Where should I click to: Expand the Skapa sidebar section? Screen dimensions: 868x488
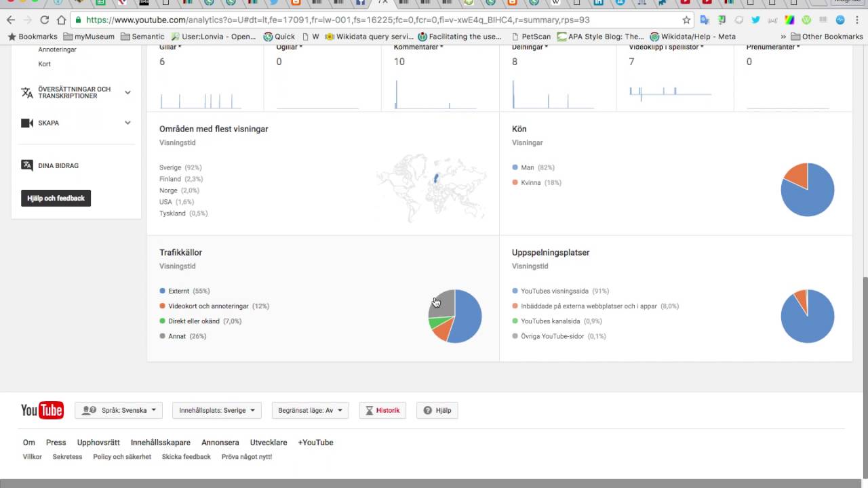127,123
